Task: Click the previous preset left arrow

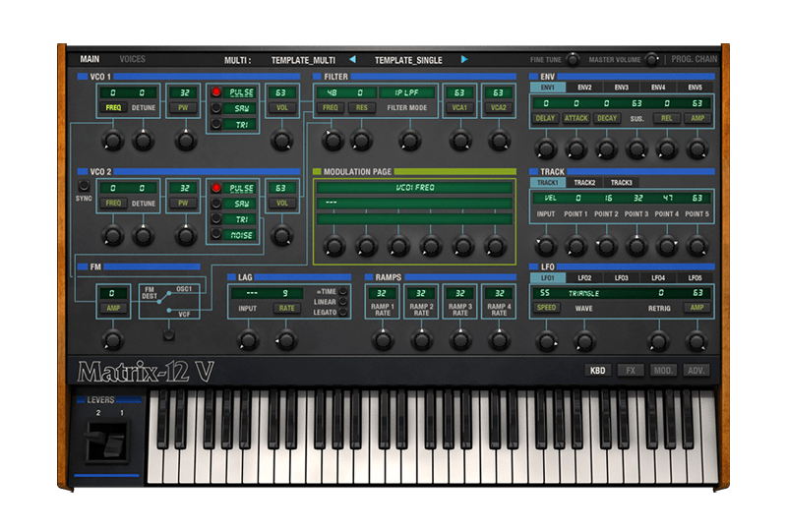Action: pyautogui.click(x=352, y=59)
